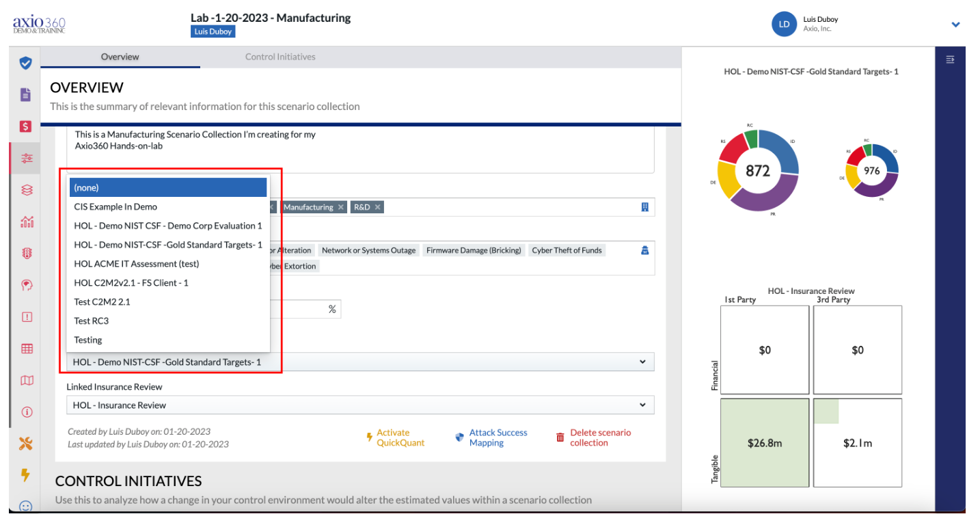Remove the Manufacturing tag
Screen dimensions: 980x525
[340, 207]
